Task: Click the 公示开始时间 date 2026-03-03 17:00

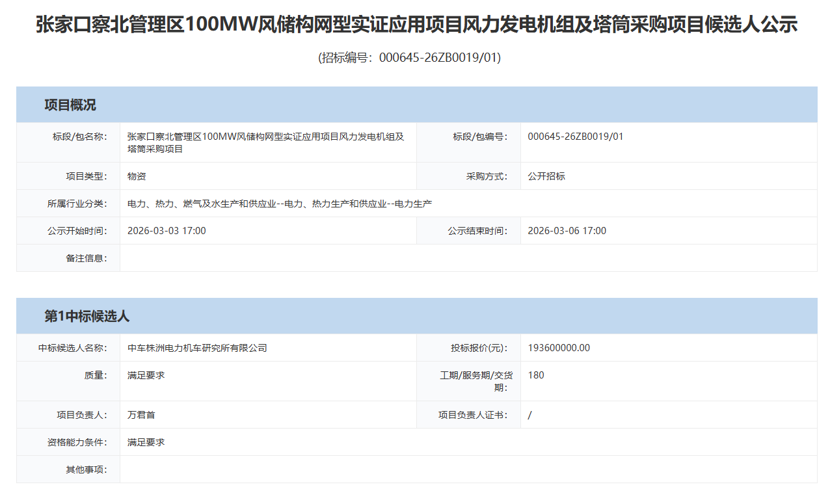Action: (x=167, y=231)
